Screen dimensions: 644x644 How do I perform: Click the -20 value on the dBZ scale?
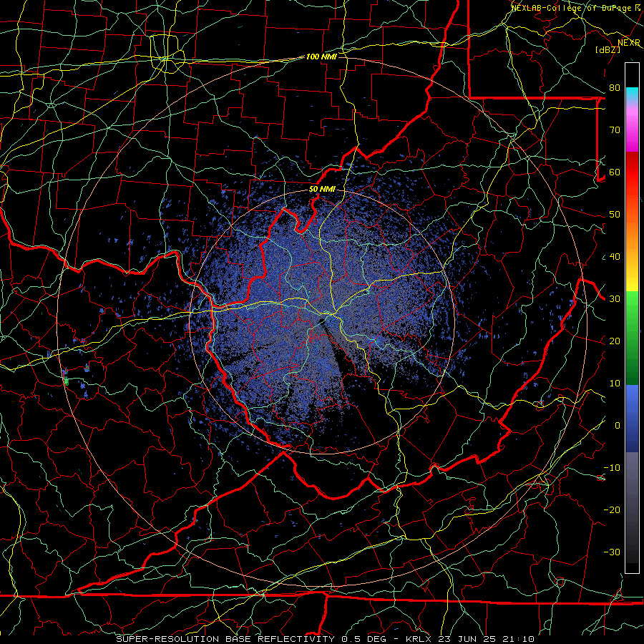pos(612,509)
